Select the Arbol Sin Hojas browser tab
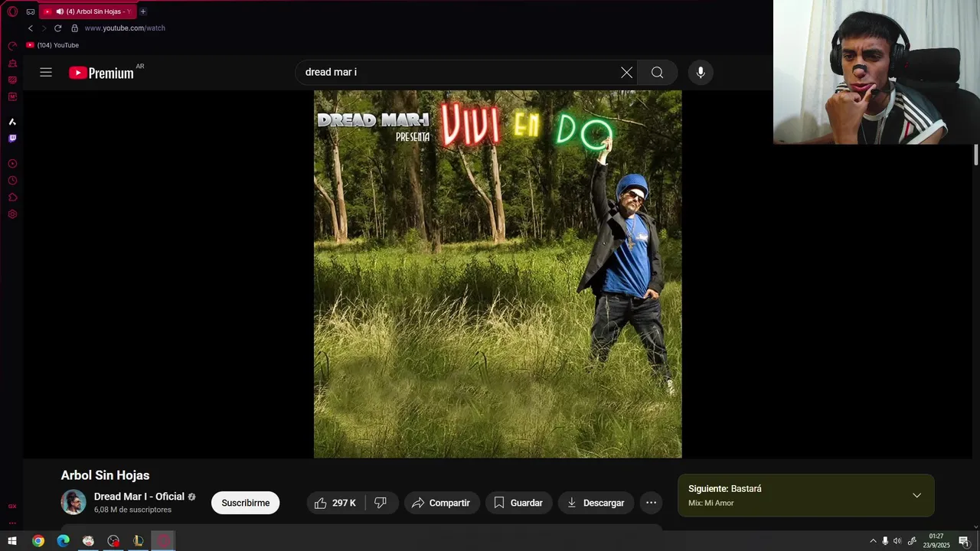 [x=87, y=11]
